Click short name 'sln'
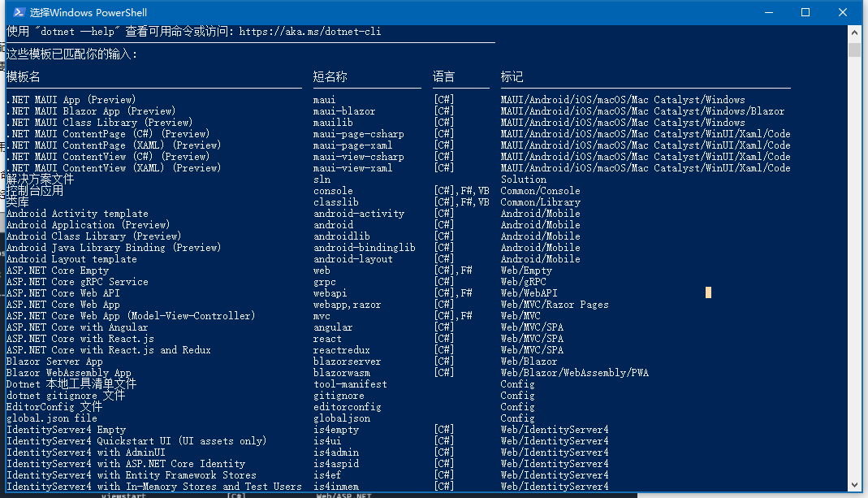 point(322,179)
